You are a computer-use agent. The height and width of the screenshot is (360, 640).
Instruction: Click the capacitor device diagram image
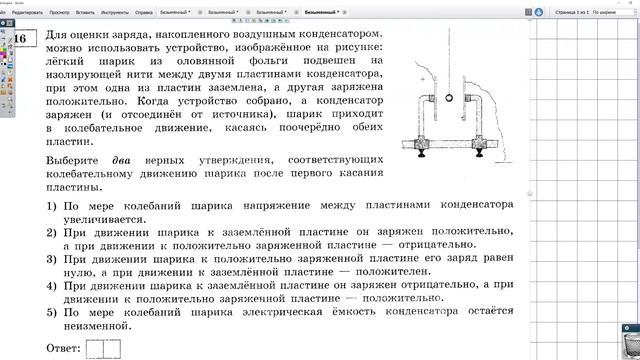click(457, 96)
